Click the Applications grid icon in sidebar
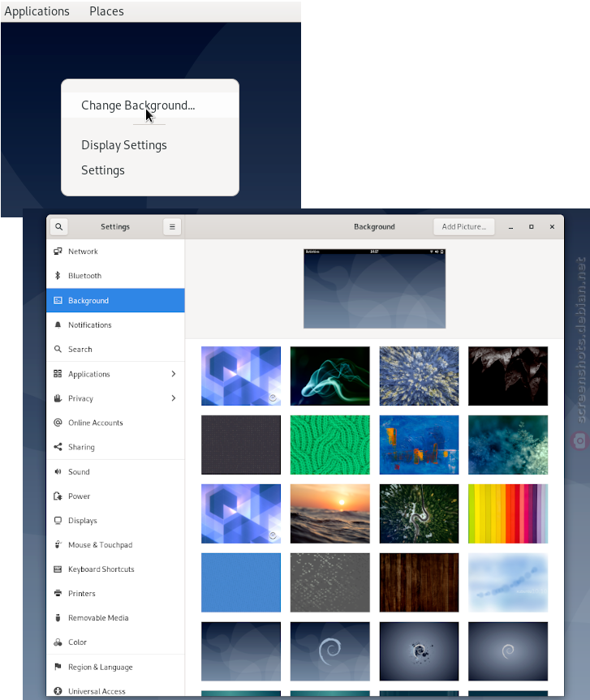This screenshot has width=590, height=700. [58, 374]
